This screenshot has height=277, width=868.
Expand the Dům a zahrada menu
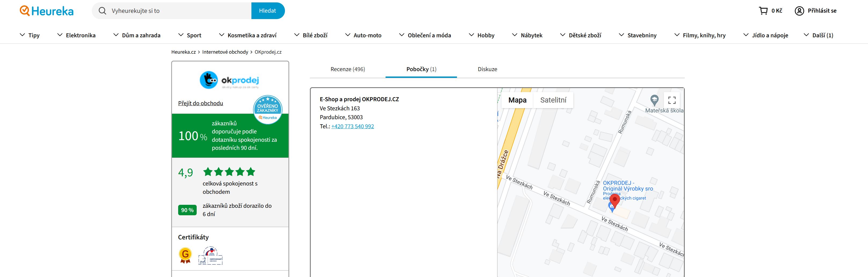(x=137, y=35)
